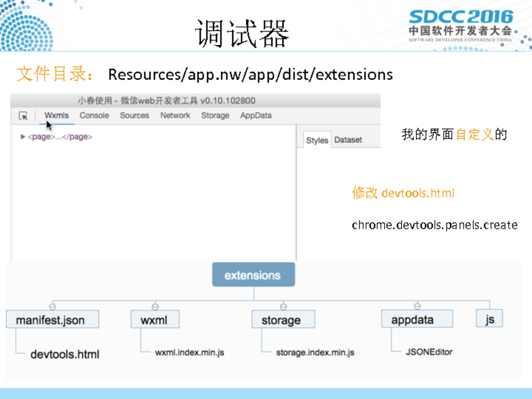
Task: Select the Styles side tab
Action: coord(317,140)
